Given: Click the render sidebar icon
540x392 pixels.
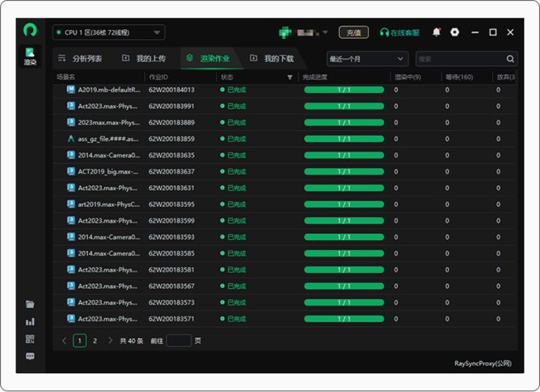Looking at the screenshot, I should click(30, 56).
